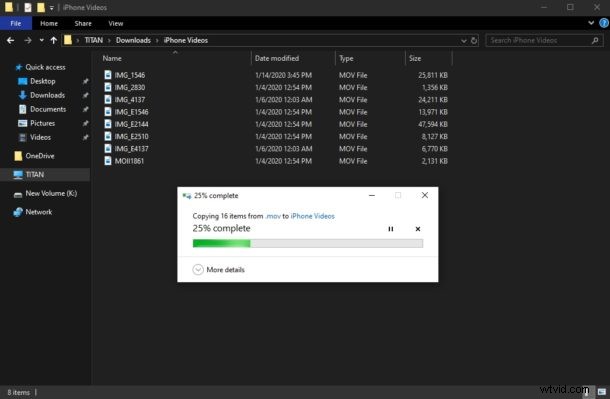Click the 47,594 KB size cell
Screen dimensions: 610x399
tap(433, 124)
